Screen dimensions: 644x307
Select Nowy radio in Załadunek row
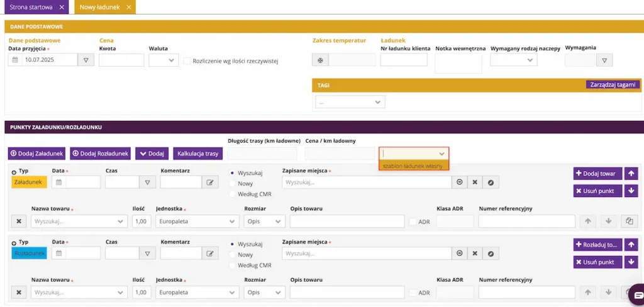click(233, 184)
